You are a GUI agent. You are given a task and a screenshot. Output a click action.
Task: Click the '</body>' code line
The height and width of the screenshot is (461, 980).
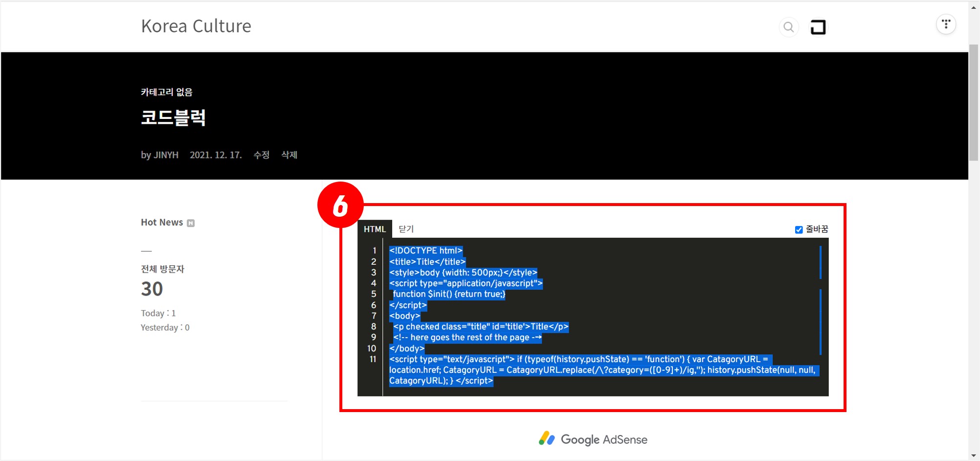407,348
